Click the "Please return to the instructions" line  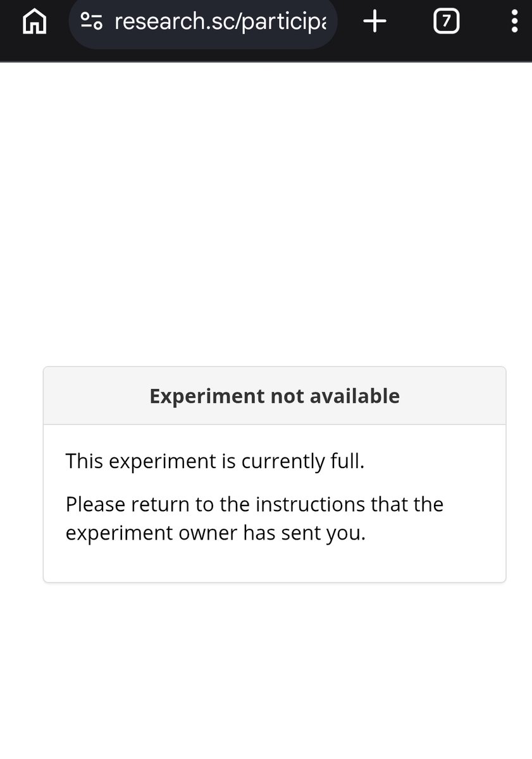[254, 505]
